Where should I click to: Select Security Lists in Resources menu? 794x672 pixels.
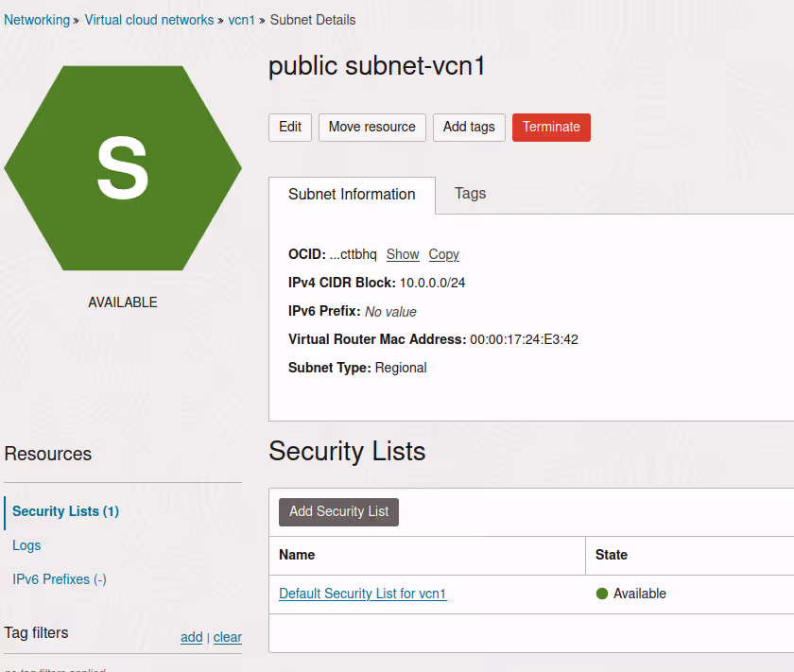[x=65, y=511]
